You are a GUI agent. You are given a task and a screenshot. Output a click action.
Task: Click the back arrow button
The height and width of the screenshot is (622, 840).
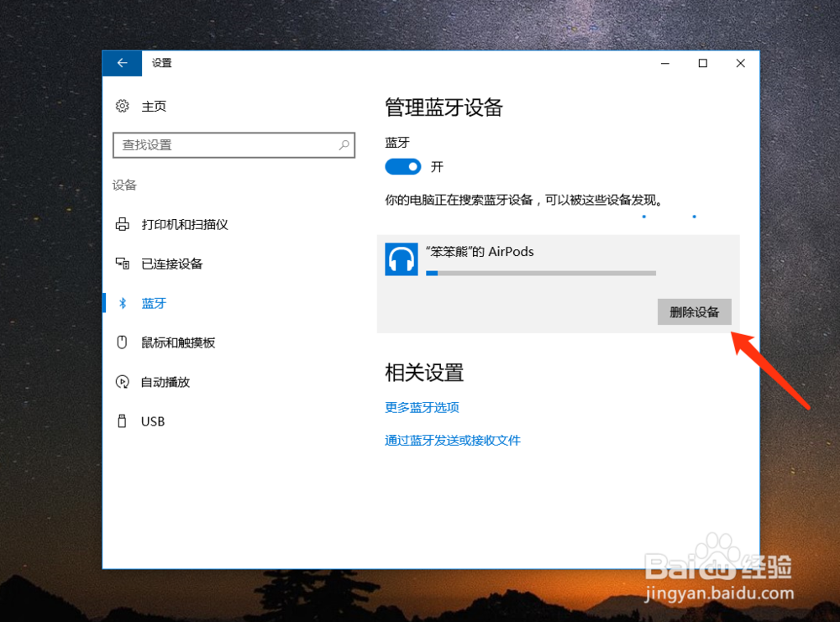pos(121,63)
